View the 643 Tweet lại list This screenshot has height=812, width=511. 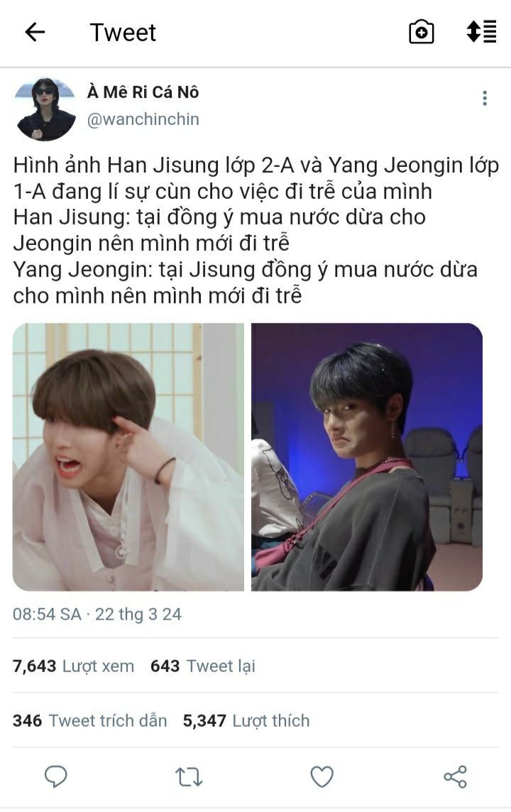tap(203, 666)
